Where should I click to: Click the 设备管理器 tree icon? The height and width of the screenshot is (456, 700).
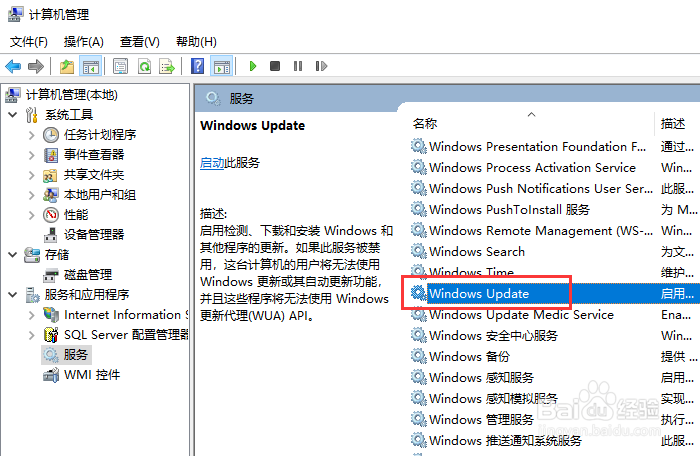point(50,235)
